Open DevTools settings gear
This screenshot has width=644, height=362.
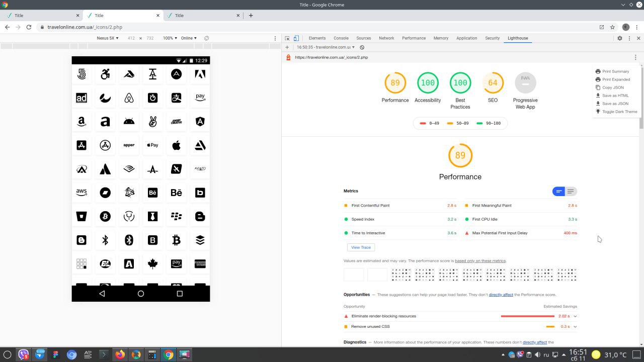(x=620, y=38)
